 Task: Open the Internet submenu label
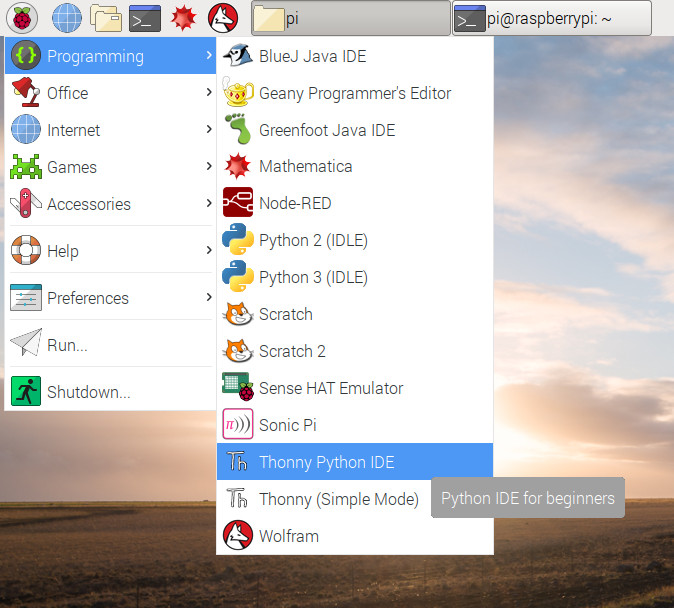[x=74, y=130]
